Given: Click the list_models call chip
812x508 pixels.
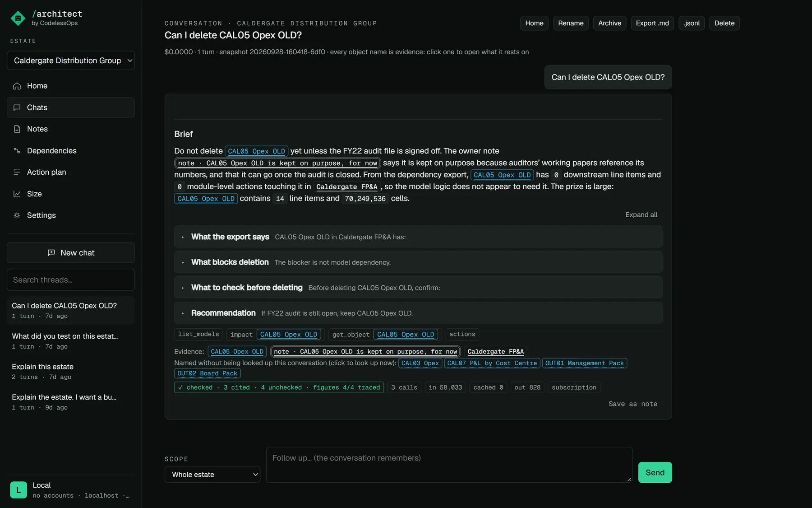Looking at the screenshot, I should (198, 334).
